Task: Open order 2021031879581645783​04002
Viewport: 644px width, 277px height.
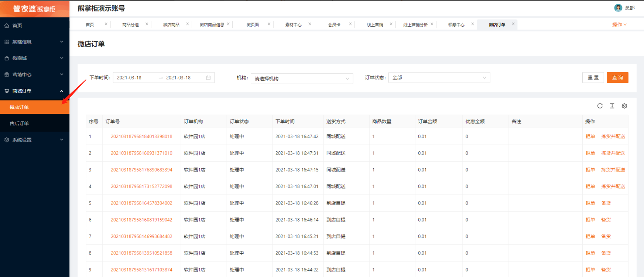Action: [x=141, y=203]
